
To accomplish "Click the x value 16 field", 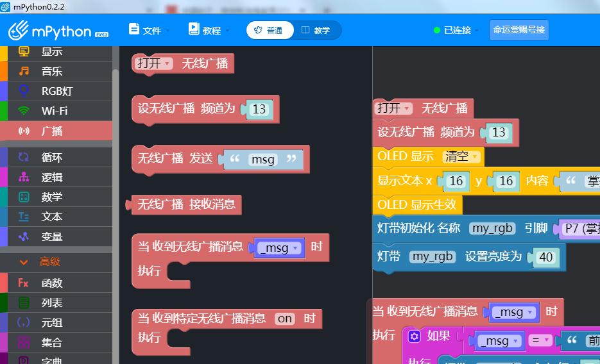I will pyautogui.click(x=456, y=181).
